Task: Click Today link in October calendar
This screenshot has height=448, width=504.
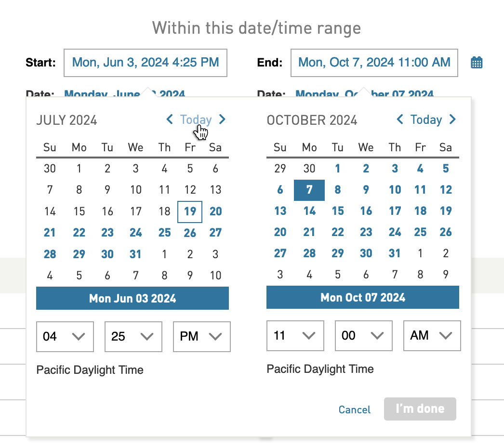Action: tap(426, 119)
